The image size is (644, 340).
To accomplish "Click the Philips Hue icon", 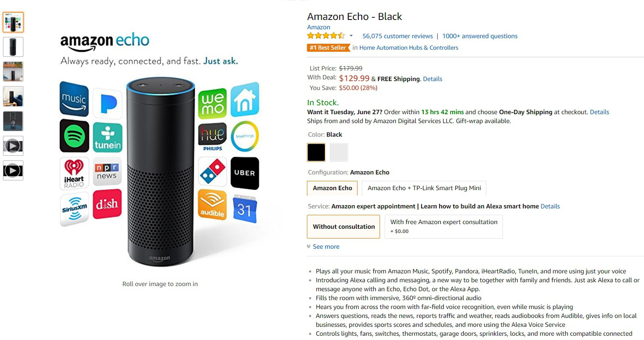I will (213, 137).
